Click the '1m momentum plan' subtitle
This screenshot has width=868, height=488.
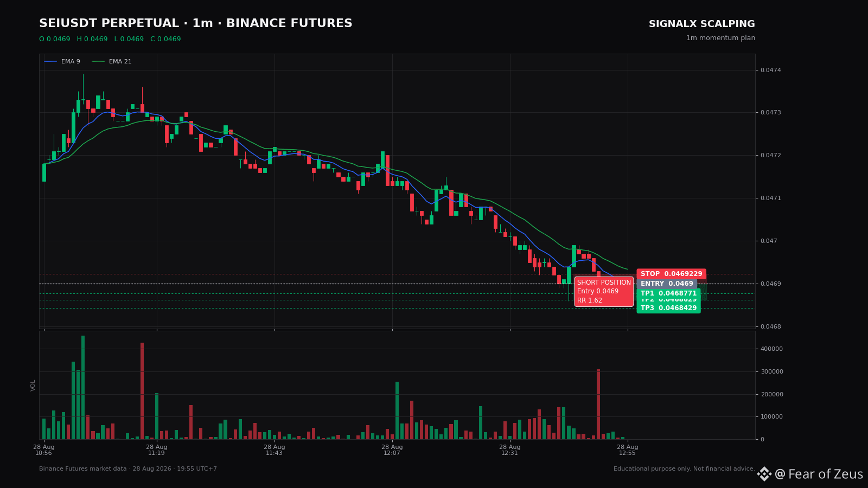[720, 38]
